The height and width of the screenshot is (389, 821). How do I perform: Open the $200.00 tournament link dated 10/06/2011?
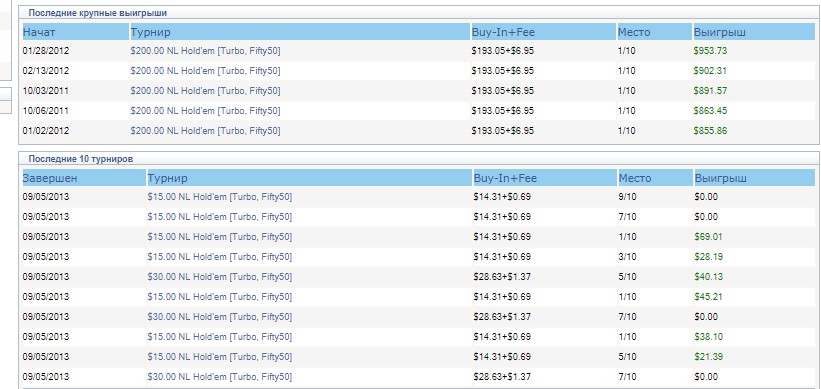tap(205, 111)
